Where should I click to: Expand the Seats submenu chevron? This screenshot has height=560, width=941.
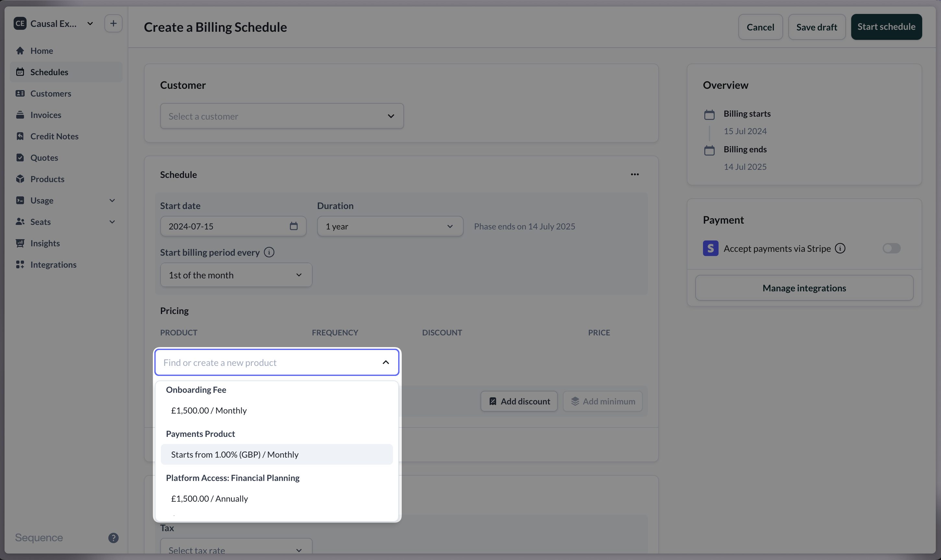click(112, 222)
